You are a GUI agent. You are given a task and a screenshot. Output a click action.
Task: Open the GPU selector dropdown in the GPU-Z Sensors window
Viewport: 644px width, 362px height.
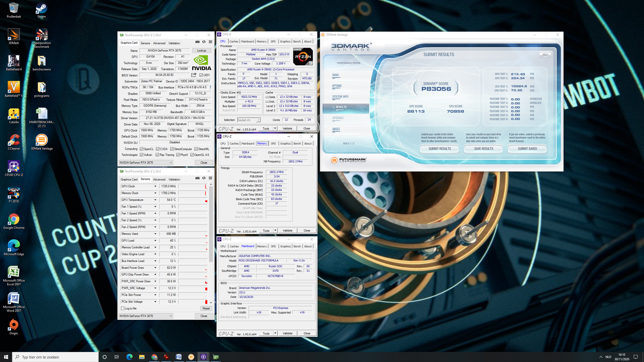coord(145,316)
